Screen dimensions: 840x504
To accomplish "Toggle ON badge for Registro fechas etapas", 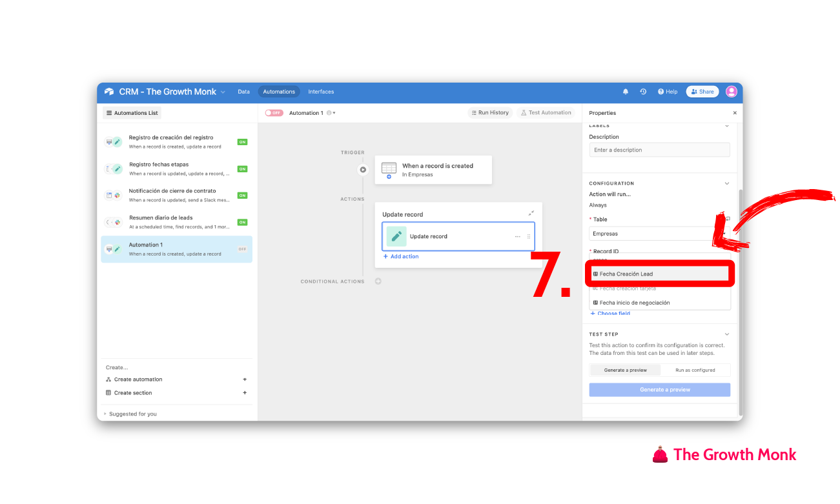I will tap(242, 169).
